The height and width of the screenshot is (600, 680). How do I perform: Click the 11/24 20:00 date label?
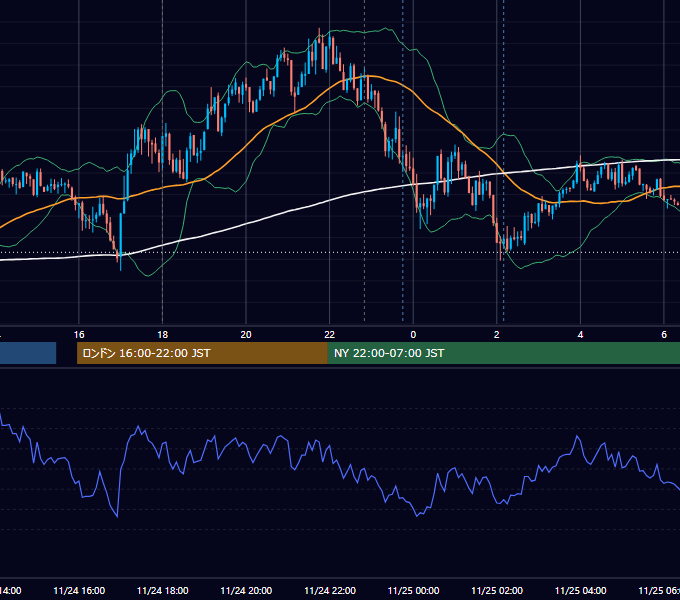pos(246,591)
